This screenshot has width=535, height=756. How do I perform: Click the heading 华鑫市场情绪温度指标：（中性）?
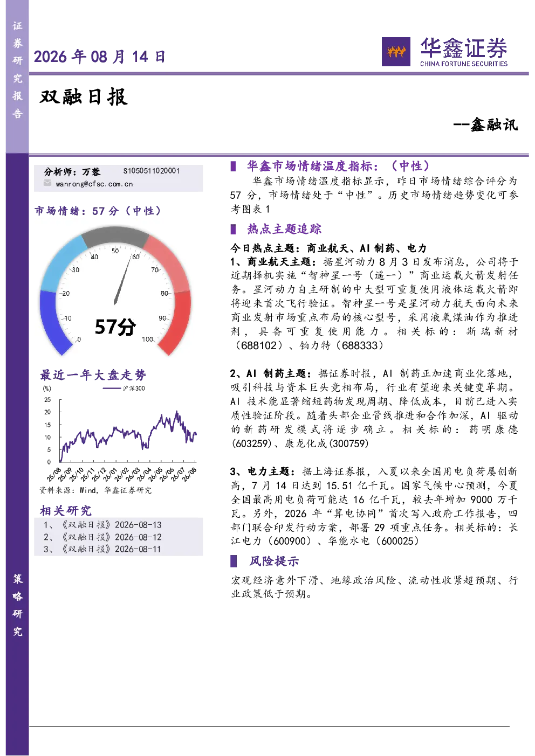(x=338, y=166)
